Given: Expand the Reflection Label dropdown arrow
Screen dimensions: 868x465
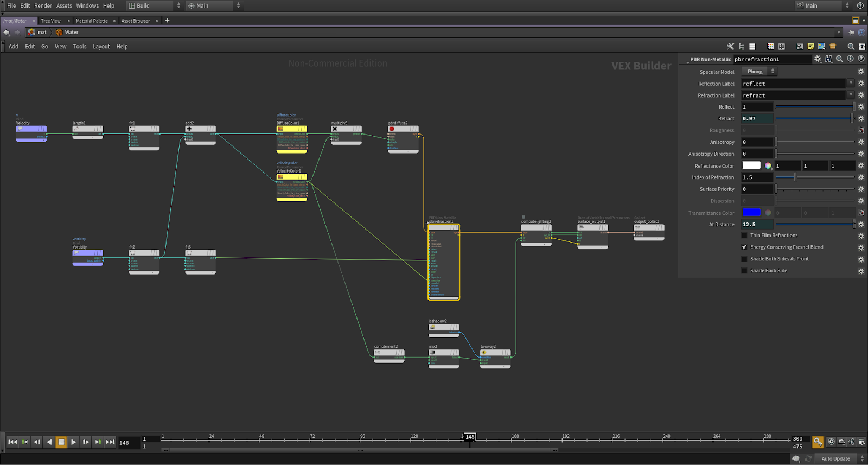Looking at the screenshot, I should click(x=850, y=84).
